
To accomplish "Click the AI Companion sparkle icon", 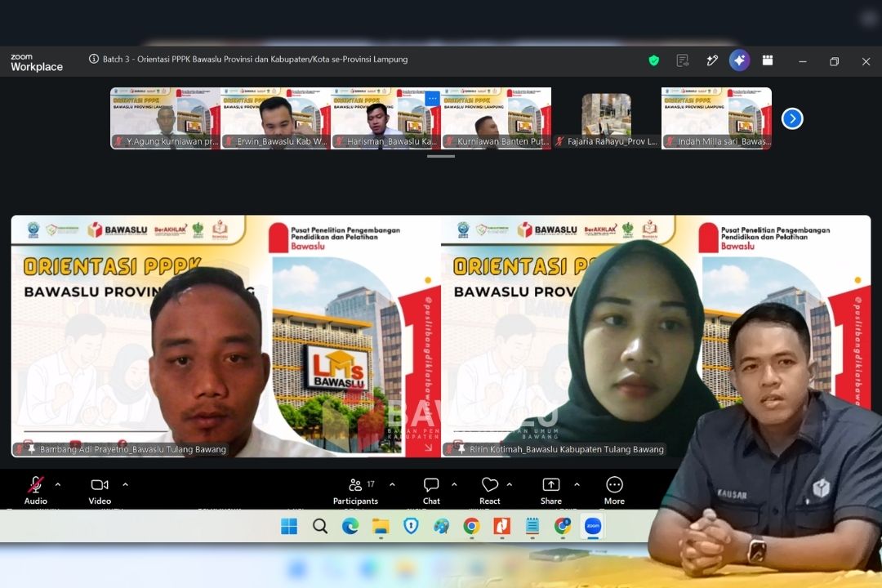I will coord(739,60).
